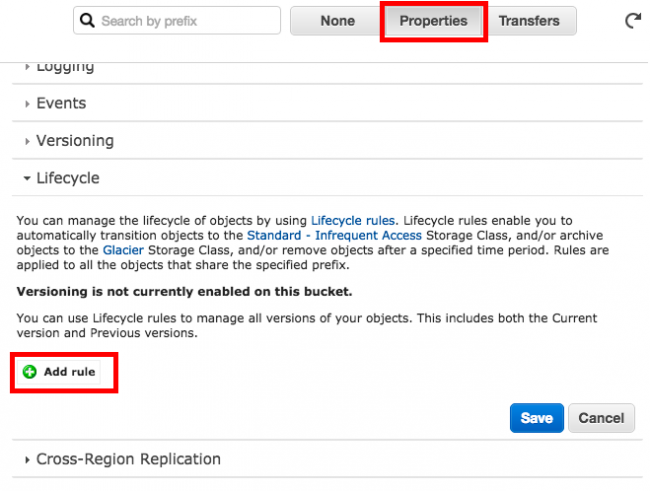Expand the Events section
Viewport: 650px width, 491px height.
click(x=61, y=103)
